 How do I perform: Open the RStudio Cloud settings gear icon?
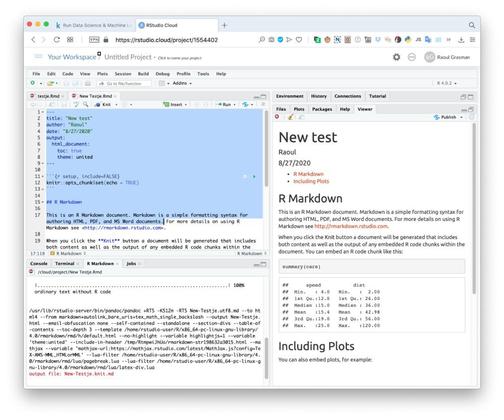point(397,57)
